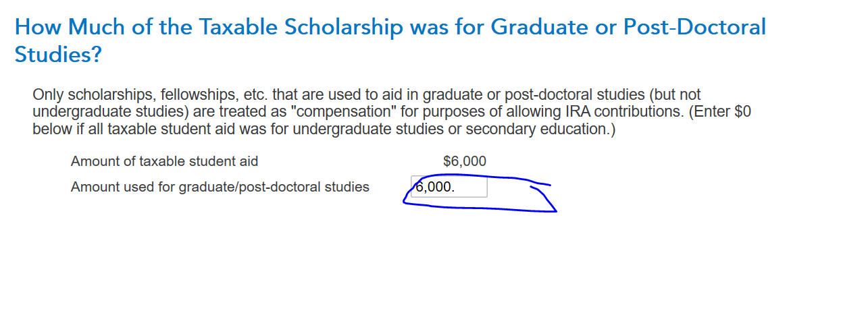Image resolution: width=868 pixels, height=315 pixels.
Task: Click the word "Only" starting the explanation
Action: [x=47, y=95]
